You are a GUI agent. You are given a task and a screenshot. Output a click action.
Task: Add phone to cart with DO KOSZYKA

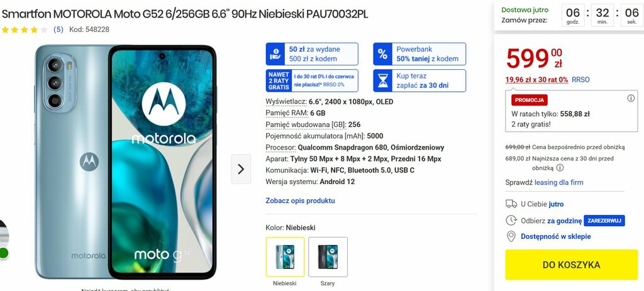click(x=571, y=265)
